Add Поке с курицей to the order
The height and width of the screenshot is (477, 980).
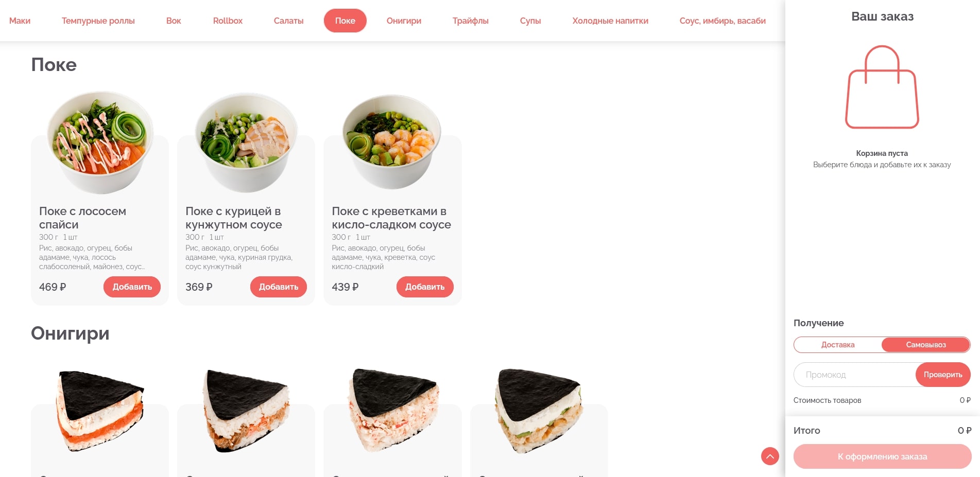(x=279, y=287)
